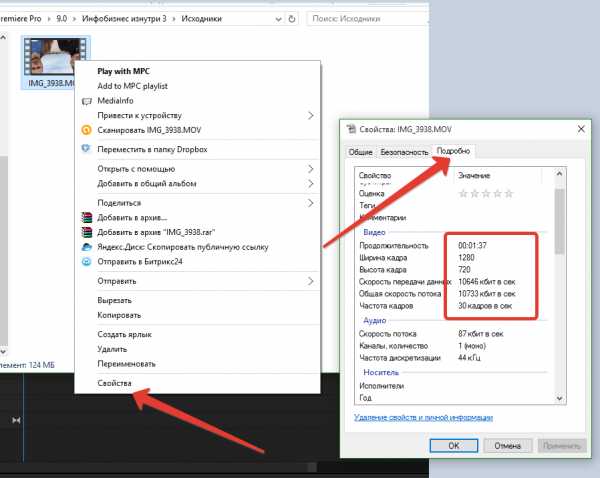The width and height of the screenshot is (600, 478).
Task: Choose Копировать in context menu
Action: 119,315
